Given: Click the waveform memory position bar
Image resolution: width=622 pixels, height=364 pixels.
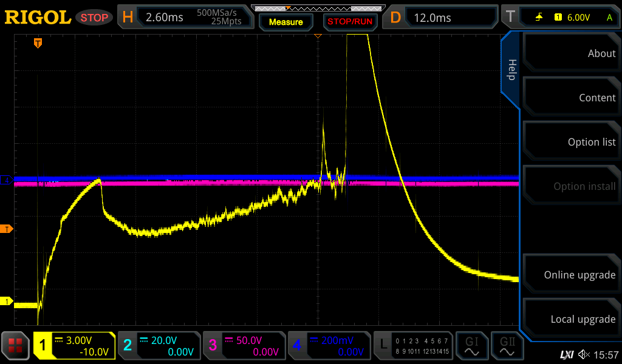Looking at the screenshot, I should point(317,8).
